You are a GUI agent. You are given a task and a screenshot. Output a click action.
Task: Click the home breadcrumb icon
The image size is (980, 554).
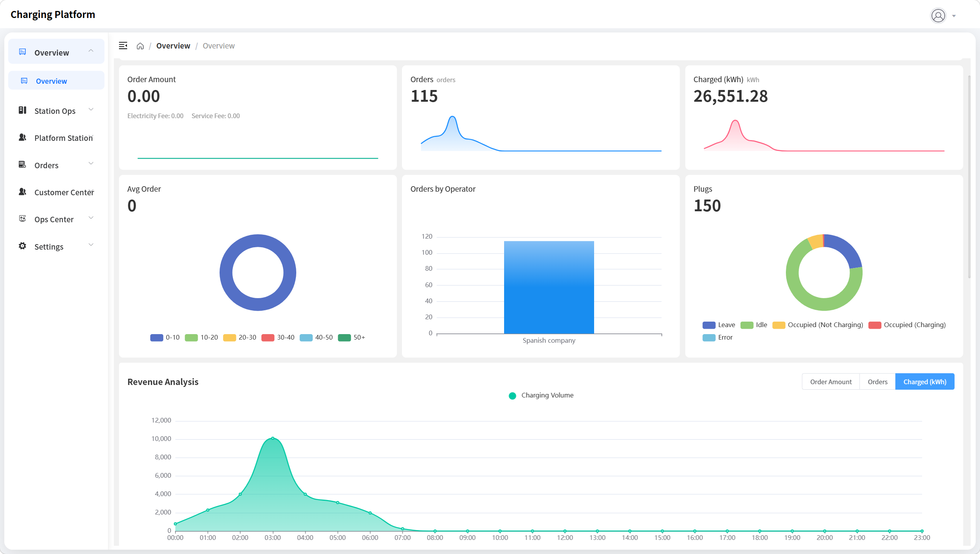[x=140, y=46]
